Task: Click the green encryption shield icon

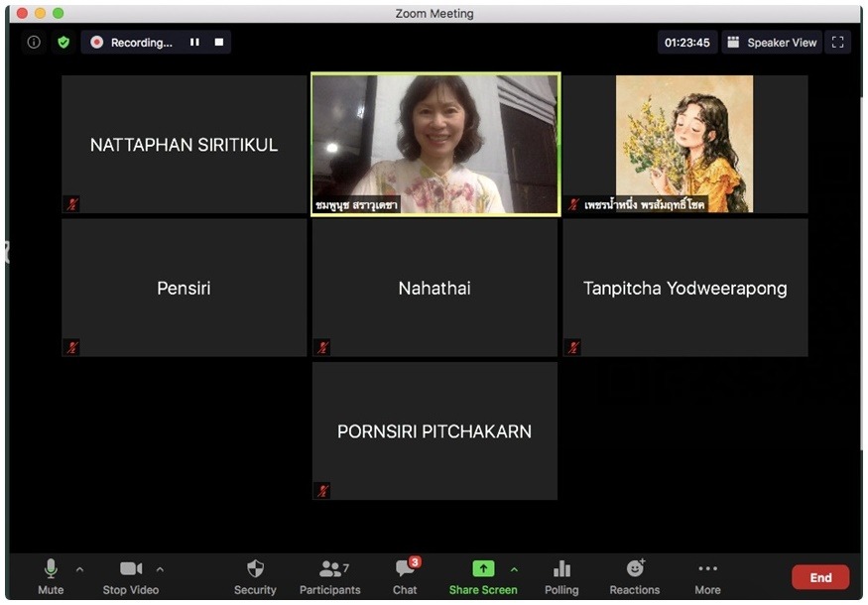Action: coord(63,43)
